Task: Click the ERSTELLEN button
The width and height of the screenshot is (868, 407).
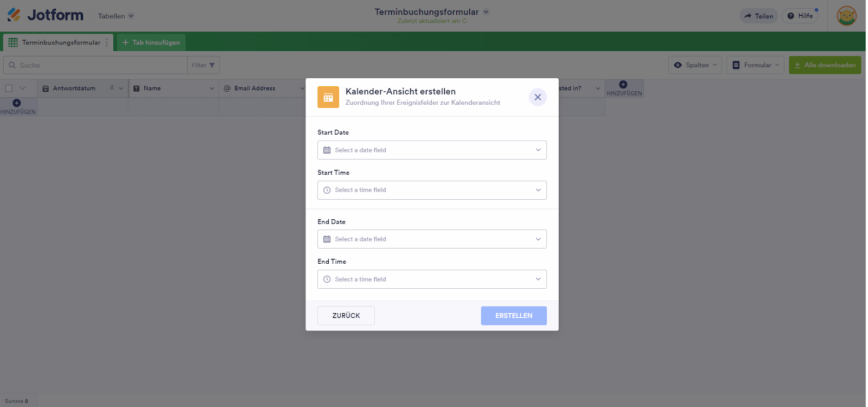Action: (513, 316)
